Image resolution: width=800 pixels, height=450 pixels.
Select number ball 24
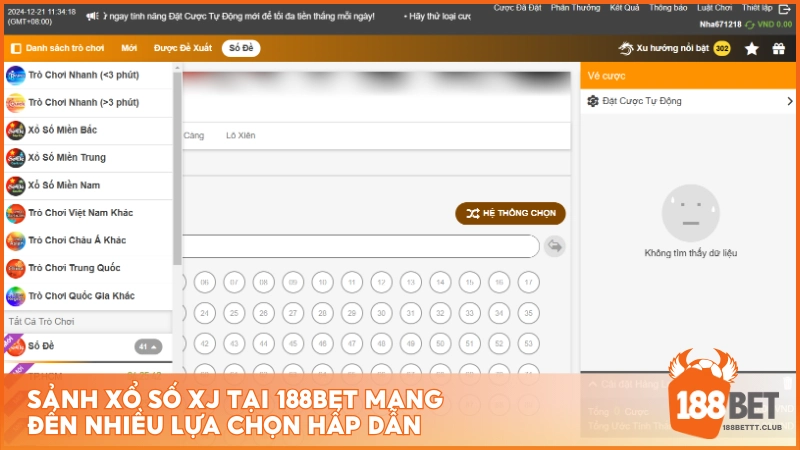coord(205,313)
